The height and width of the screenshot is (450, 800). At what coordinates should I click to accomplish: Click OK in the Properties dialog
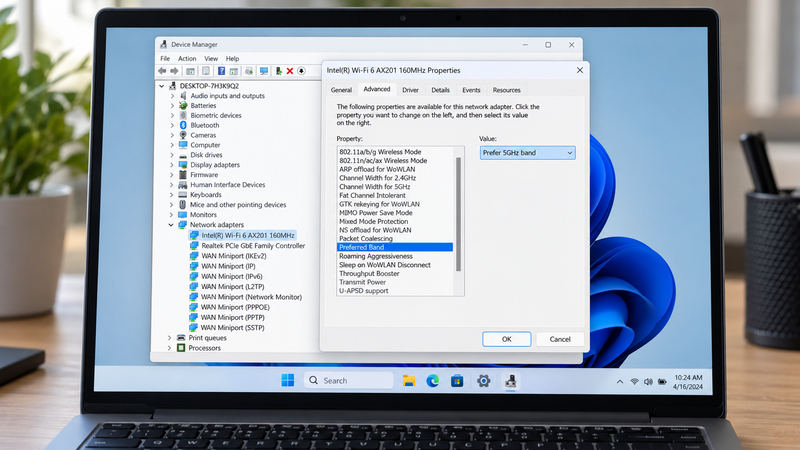click(506, 339)
